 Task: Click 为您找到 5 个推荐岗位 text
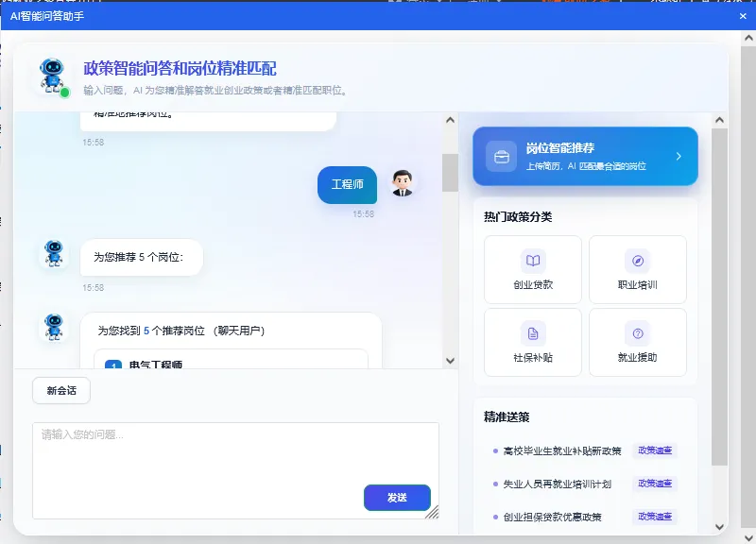[180, 331]
